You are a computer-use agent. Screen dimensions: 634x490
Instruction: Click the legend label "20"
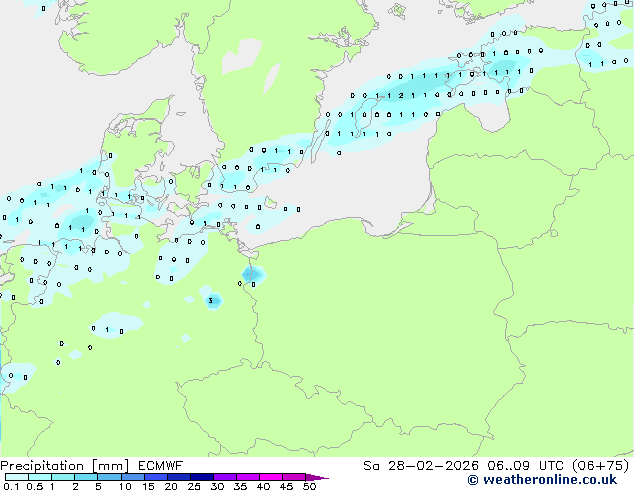pos(171,486)
